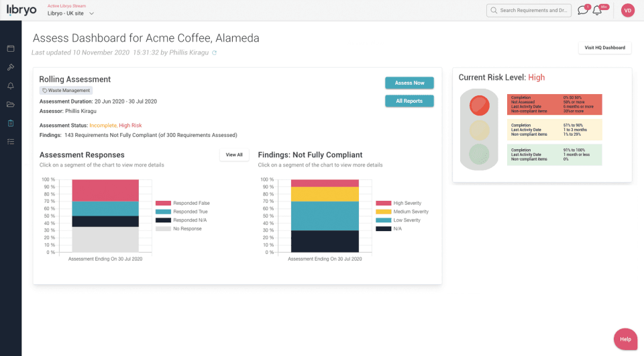Image resolution: width=644 pixels, height=356 pixels.
Task: Open the task list icon in the sidebar
Action: tap(11, 142)
